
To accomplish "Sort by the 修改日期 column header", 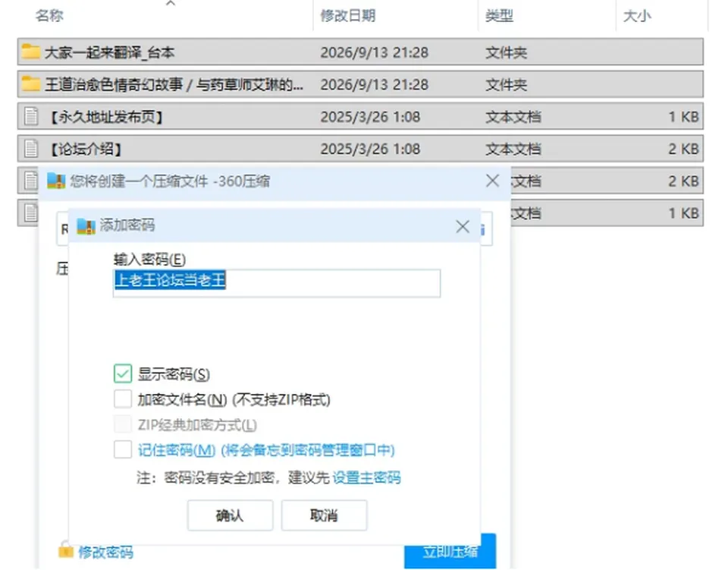I will pyautogui.click(x=348, y=15).
